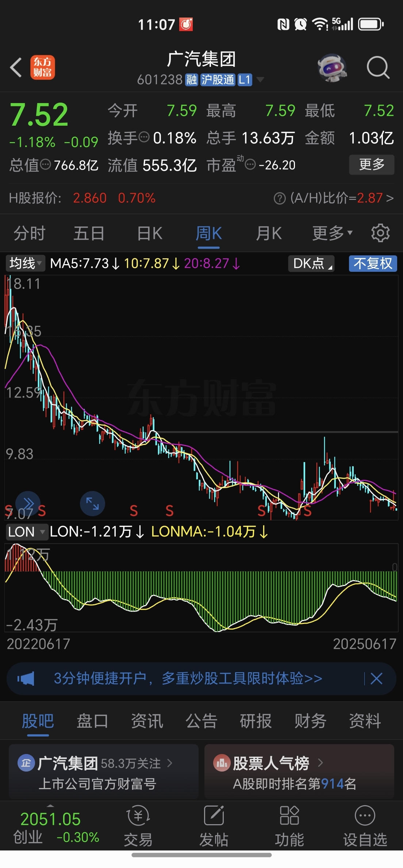Tap 金额 1.03亿 value
Screen dimensions: 403x868
pos(372,138)
